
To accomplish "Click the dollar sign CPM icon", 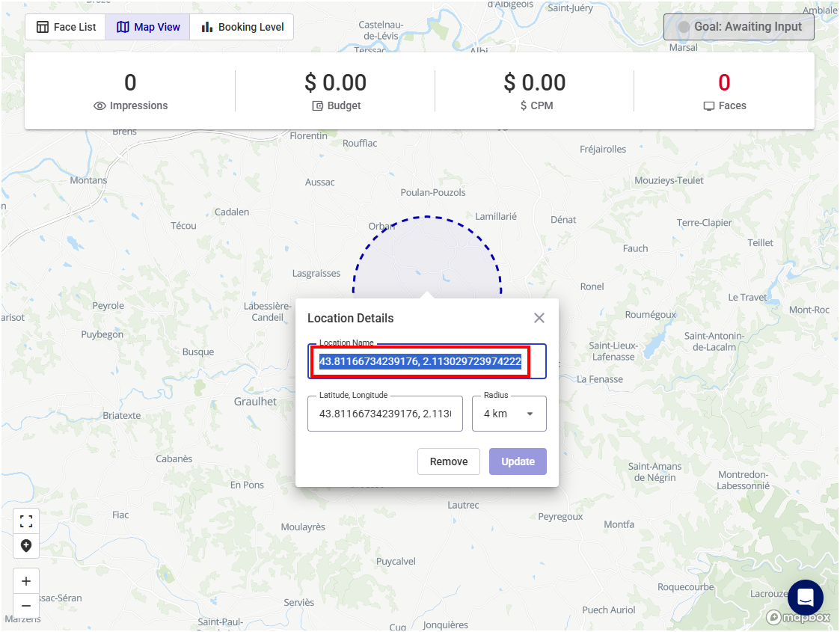I will [524, 106].
